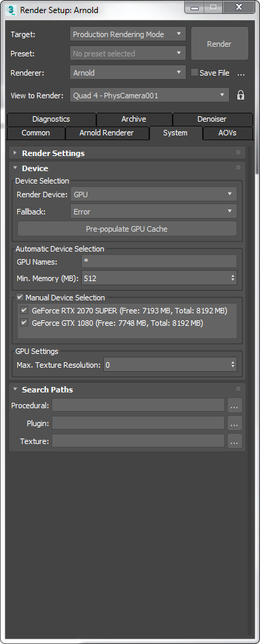Switch to the Diagnostics tab
This screenshot has width=260, height=644.
coord(51,119)
